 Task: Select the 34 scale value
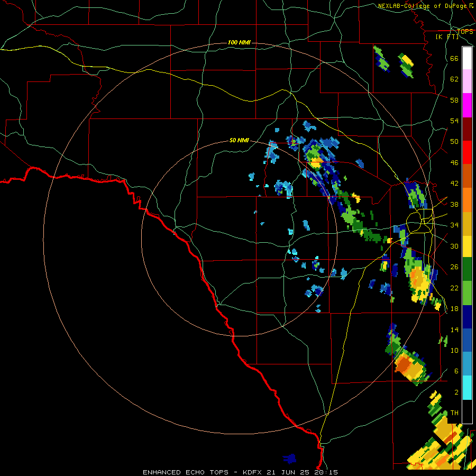point(454,225)
